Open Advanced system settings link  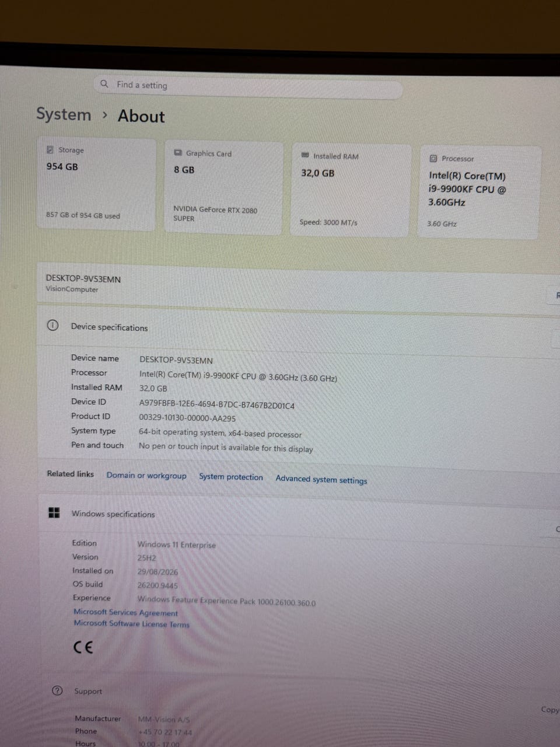click(x=321, y=479)
